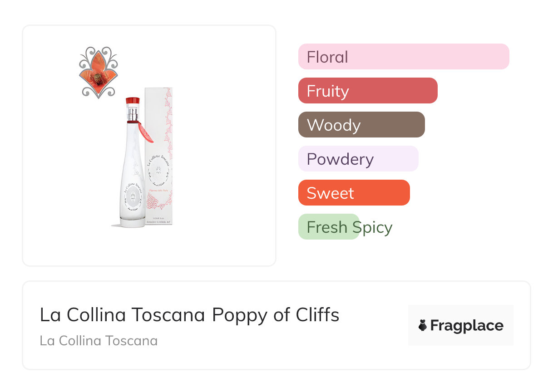Click the small print at the box bottom

pos(159,221)
